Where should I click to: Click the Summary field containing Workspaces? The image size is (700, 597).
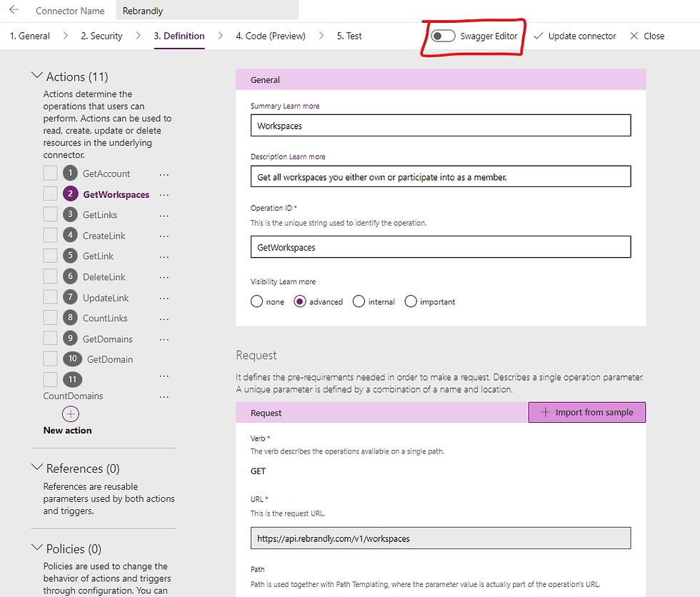(x=441, y=126)
